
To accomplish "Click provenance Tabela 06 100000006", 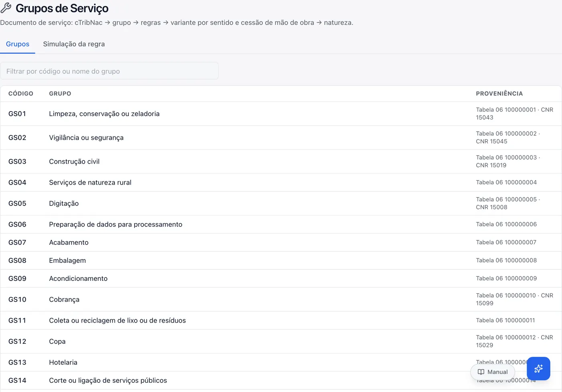I will 507,224.
